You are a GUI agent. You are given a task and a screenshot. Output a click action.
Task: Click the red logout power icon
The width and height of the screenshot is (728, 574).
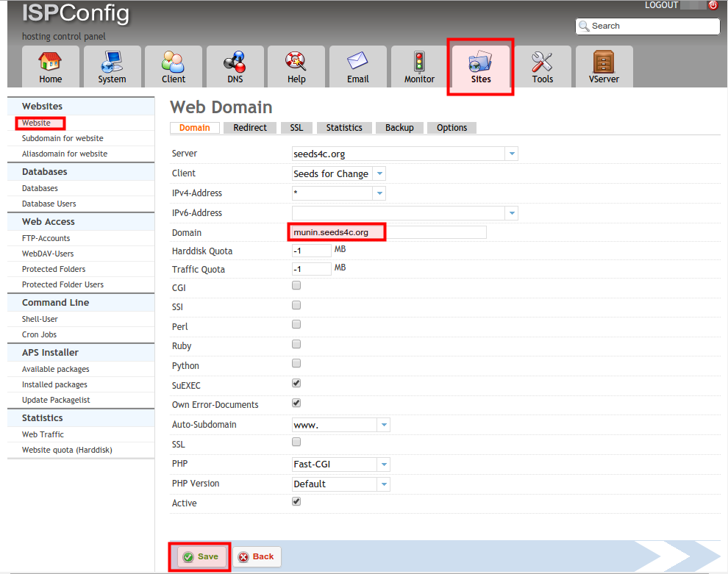pyautogui.click(x=713, y=5)
